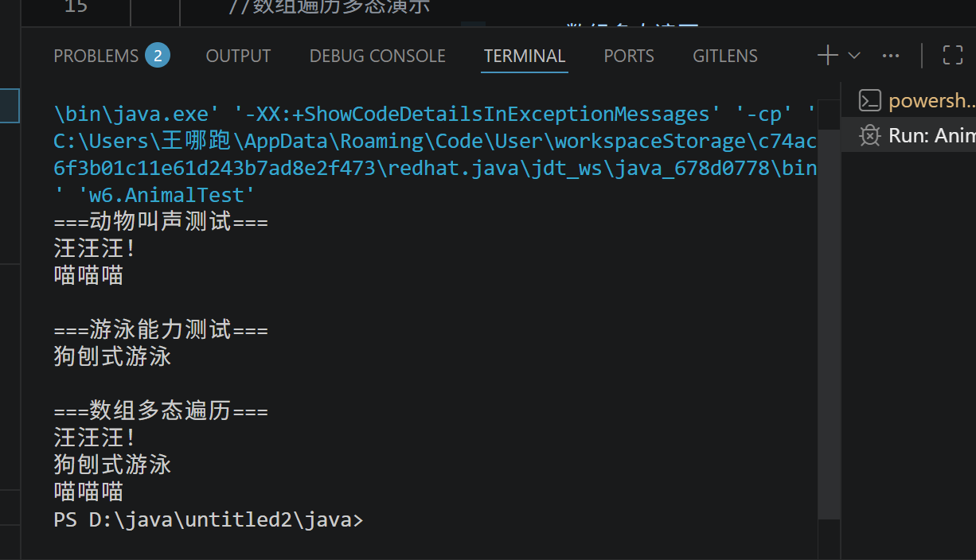Maximize the panel with the fullscreen icon
This screenshot has height=560, width=976.
(x=952, y=56)
